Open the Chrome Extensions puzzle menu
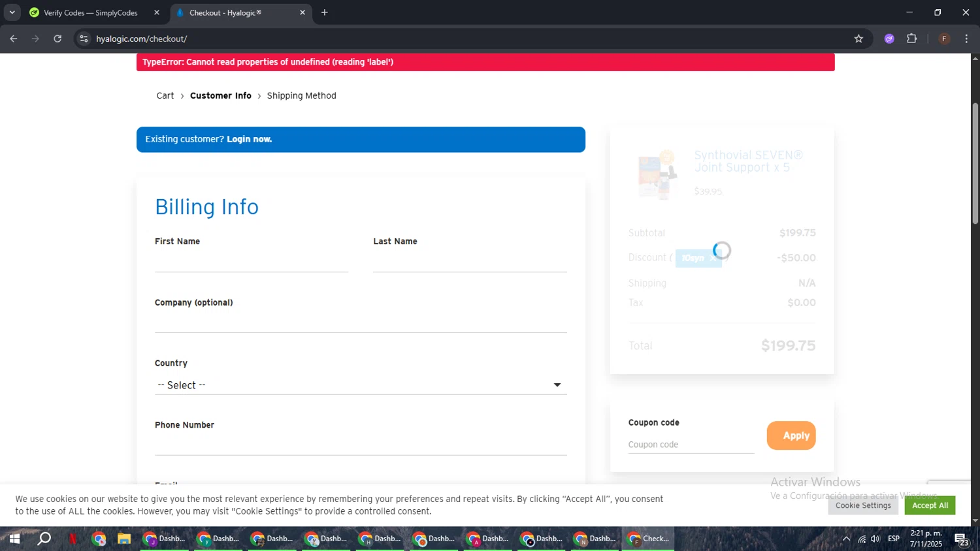 912,39
